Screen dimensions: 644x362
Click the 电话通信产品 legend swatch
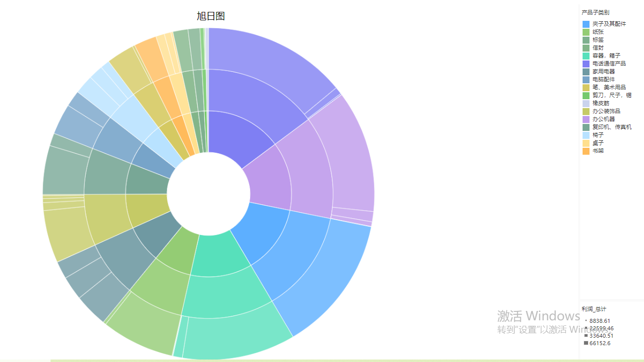586,63
